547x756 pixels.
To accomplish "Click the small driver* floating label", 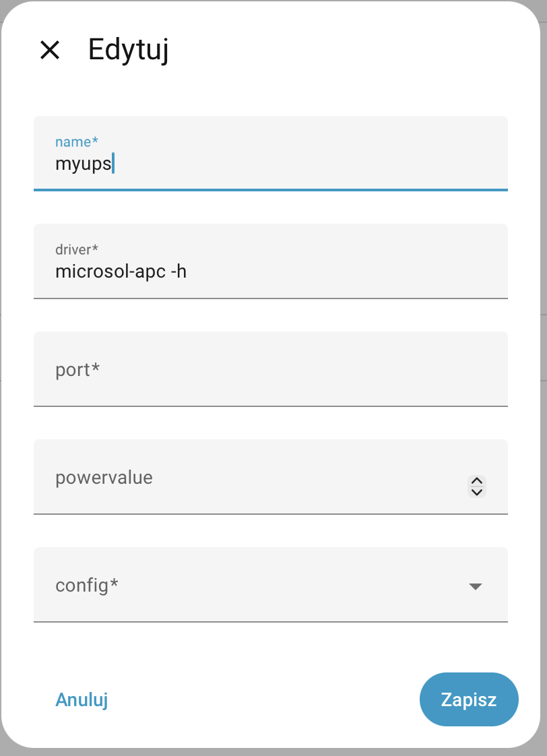I will pyautogui.click(x=77, y=249).
